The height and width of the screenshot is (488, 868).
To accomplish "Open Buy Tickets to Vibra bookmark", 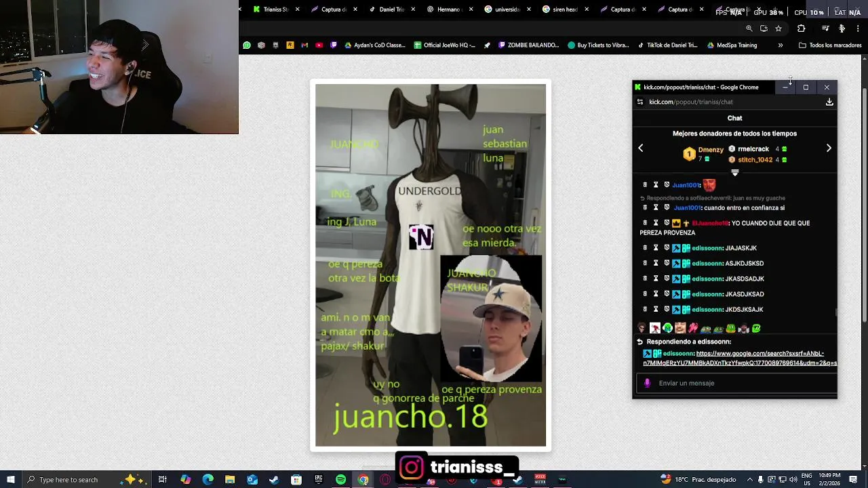I will [x=598, y=45].
